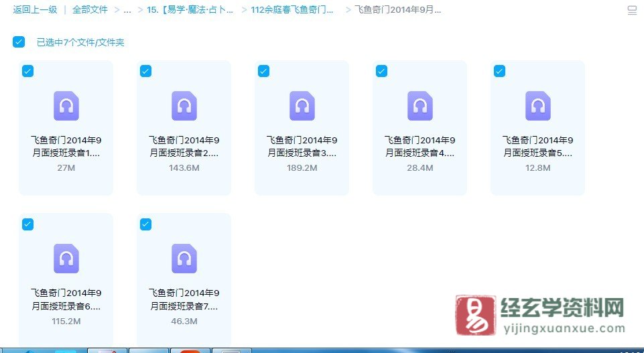Click the 12.8M file size label
This screenshot has height=353, width=644.
(537, 168)
